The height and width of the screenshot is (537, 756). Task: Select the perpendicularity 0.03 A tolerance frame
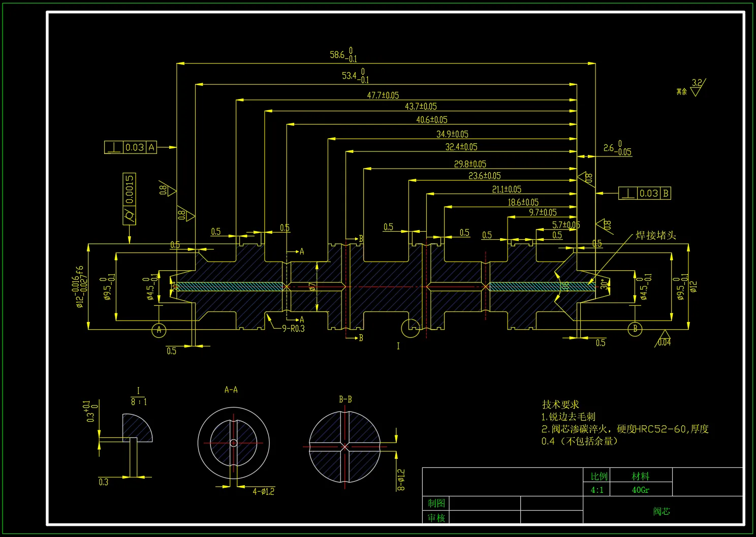click(131, 147)
